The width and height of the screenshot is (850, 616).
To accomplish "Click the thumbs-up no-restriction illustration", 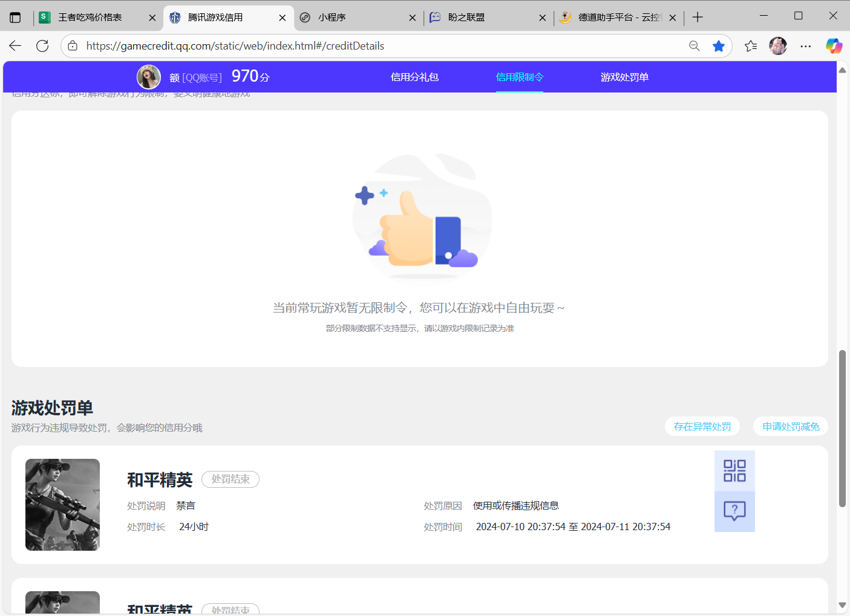I will click(422, 216).
